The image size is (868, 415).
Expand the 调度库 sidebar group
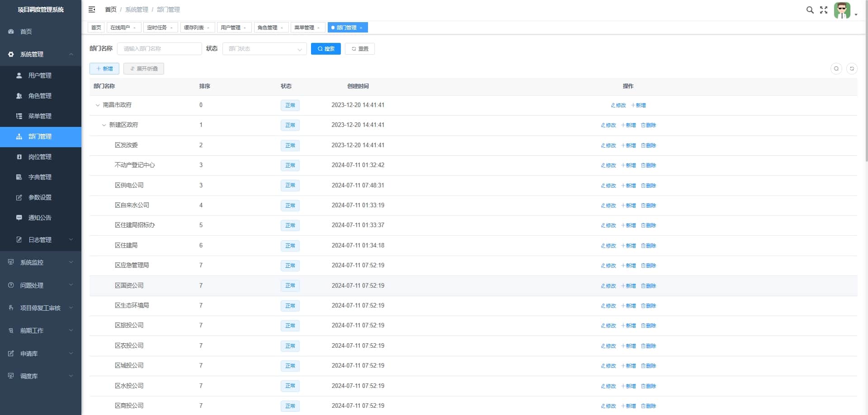(41, 376)
